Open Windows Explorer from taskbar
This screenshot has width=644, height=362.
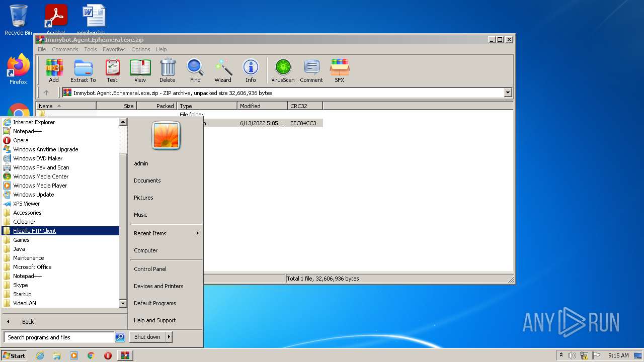coord(57,355)
